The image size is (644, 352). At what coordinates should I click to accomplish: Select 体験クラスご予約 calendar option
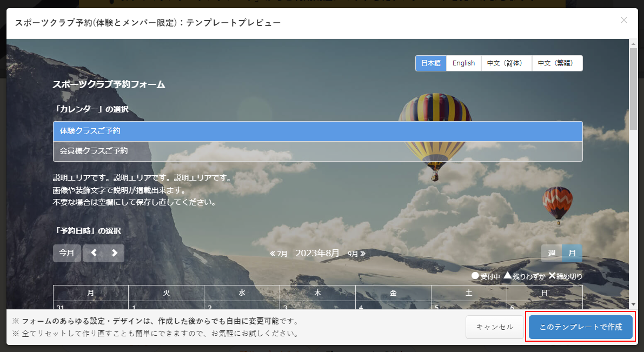(x=317, y=131)
